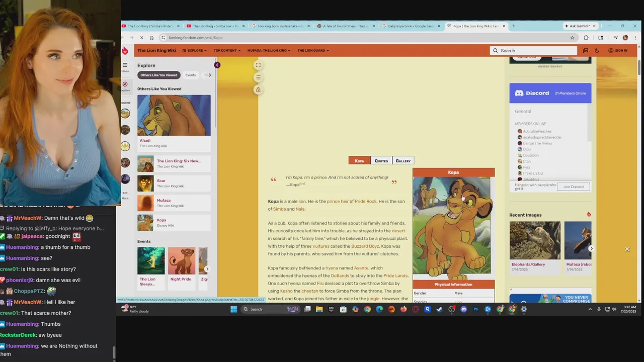Open the Ahadi recommended image card

[x=174, y=123]
